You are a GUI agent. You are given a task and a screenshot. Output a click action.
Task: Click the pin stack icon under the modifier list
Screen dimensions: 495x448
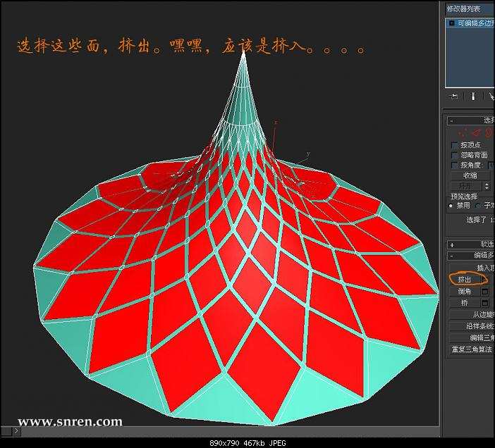pyautogui.click(x=453, y=97)
